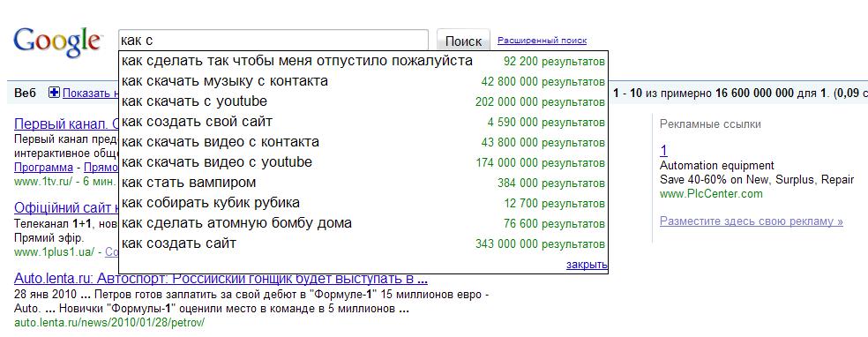
Task: Click the www.1plus1.ua green URL
Action: 54,252
